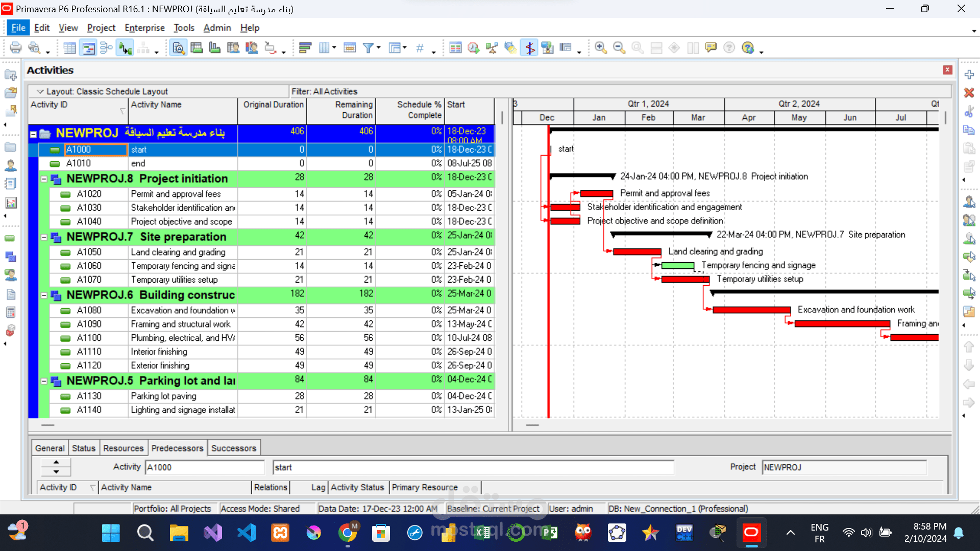980x551 pixels.
Task: Collapse the NEWPROJ.5 Parking lot group
Action: coord(44,381)
